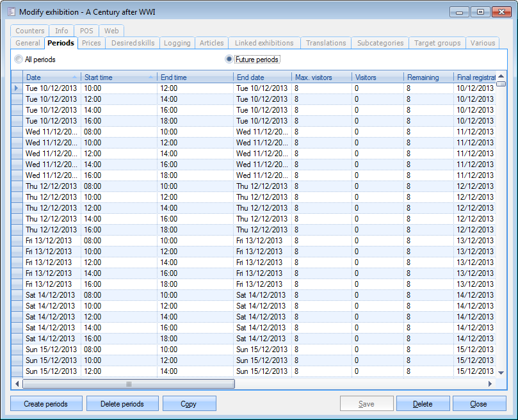
Task: Click the grid's top-left corner selector cell
Action: tap(17, 77)
